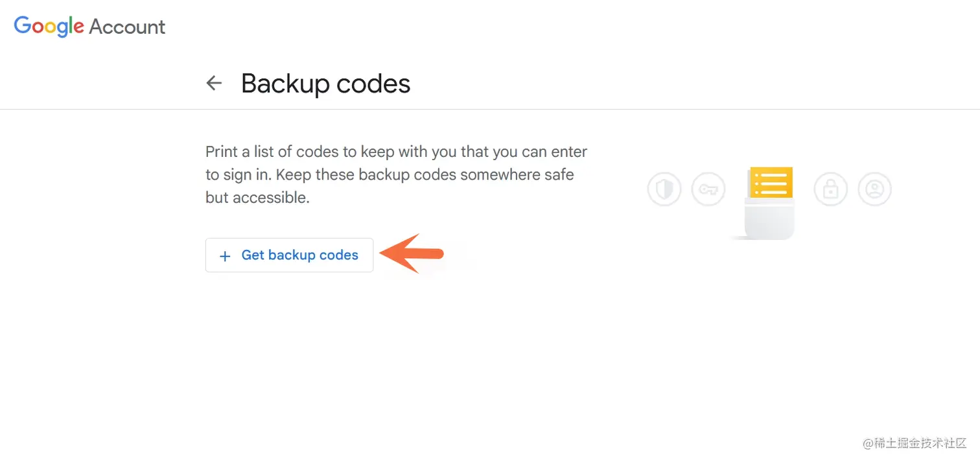The image size is (980, 463).
Task: Click the gray pocket below yellow document
Action: (769, 220)
